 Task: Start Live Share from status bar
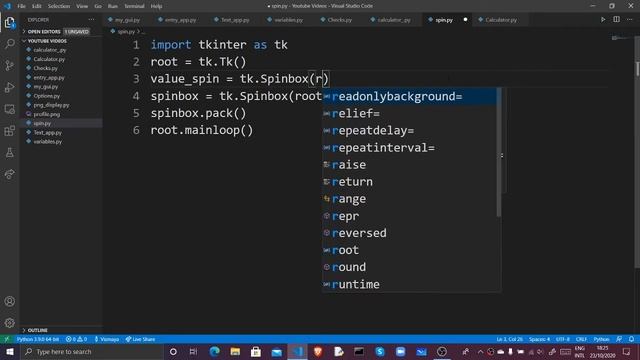140,339
